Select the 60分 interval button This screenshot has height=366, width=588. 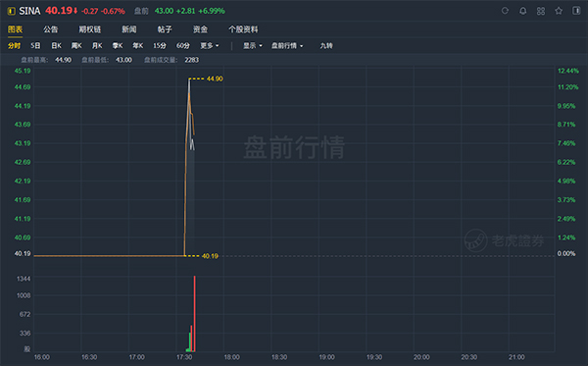click(183, 46)
